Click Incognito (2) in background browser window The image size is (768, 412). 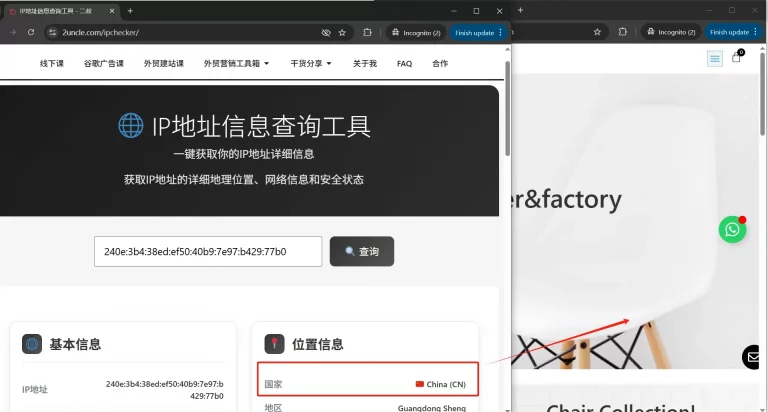[672, 32]
